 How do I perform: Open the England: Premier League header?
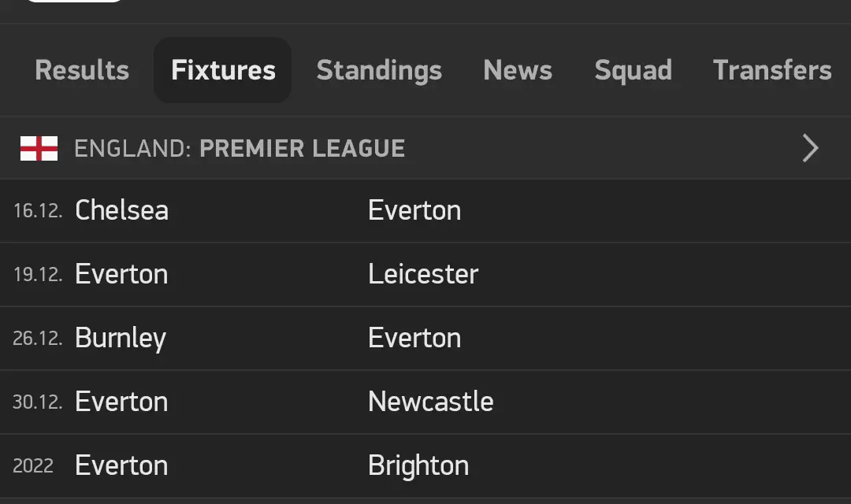pos(240,148)
